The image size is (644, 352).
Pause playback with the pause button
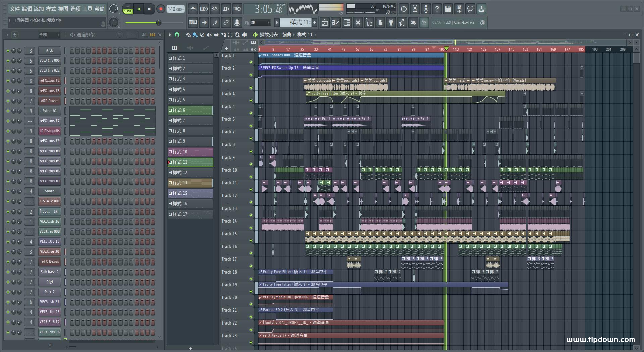click(138, 9)
